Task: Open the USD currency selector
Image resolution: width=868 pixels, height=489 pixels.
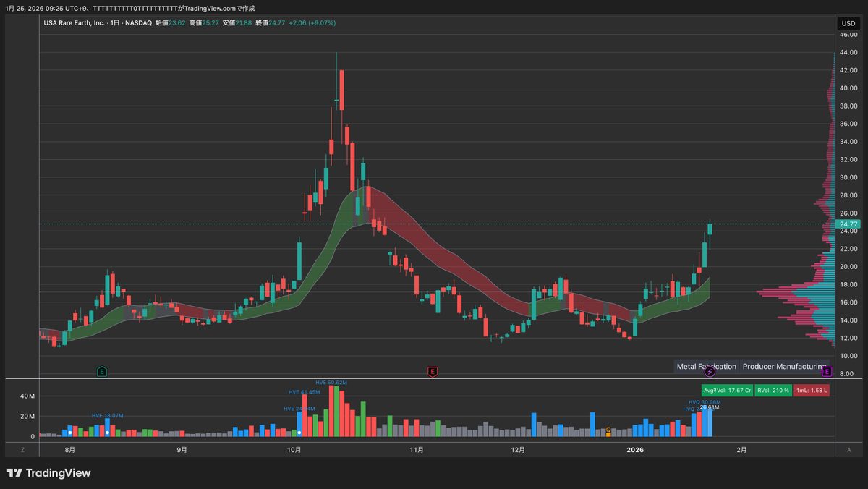Action: (x=848, y=23)
